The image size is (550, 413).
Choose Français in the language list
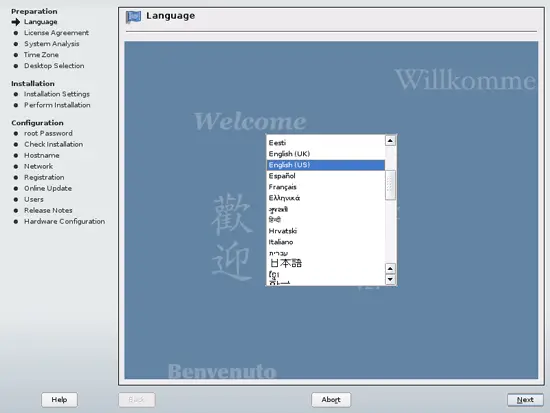click(x=326, y=187)
